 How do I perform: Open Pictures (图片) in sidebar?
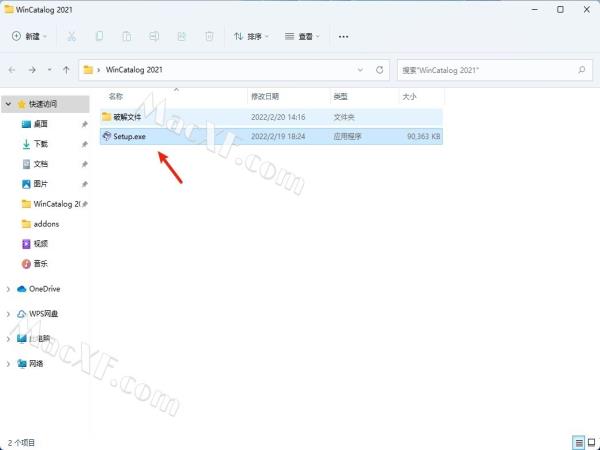coord(41,184)
